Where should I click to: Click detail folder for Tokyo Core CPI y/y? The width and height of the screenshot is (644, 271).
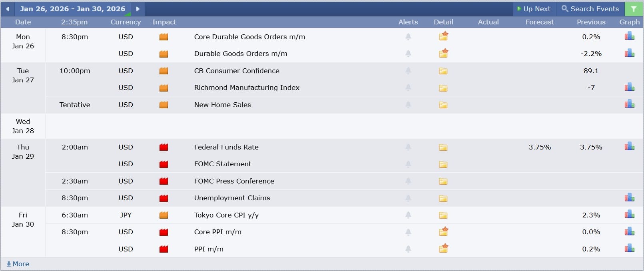(x=443, y=215)
